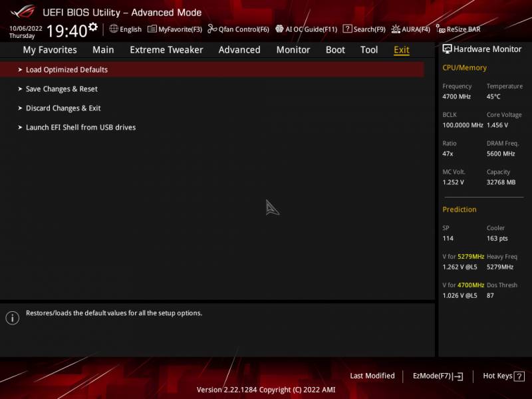The width and height of the screenshot is (532, 399).
Task: Switch to Extreme Tweaker tab
Action: (166, 50)
